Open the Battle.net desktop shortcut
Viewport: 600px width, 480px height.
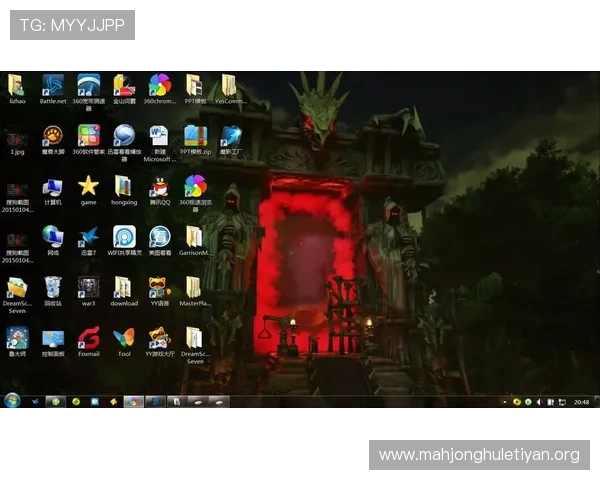point(53,86)
